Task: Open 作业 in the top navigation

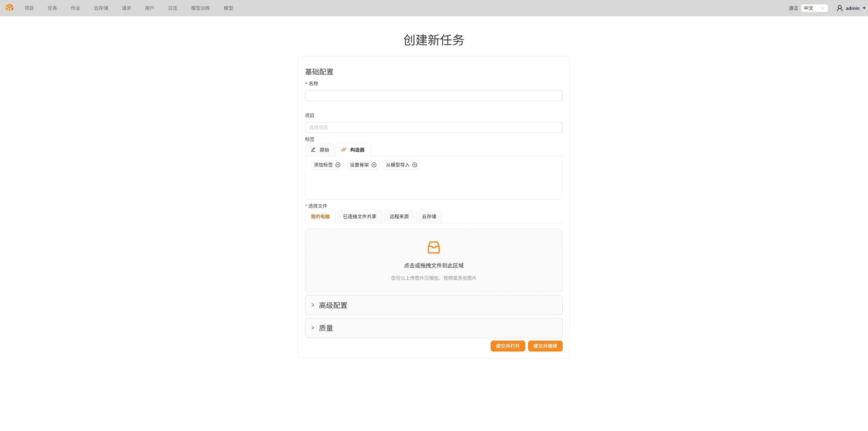Action: coord(75,8)
